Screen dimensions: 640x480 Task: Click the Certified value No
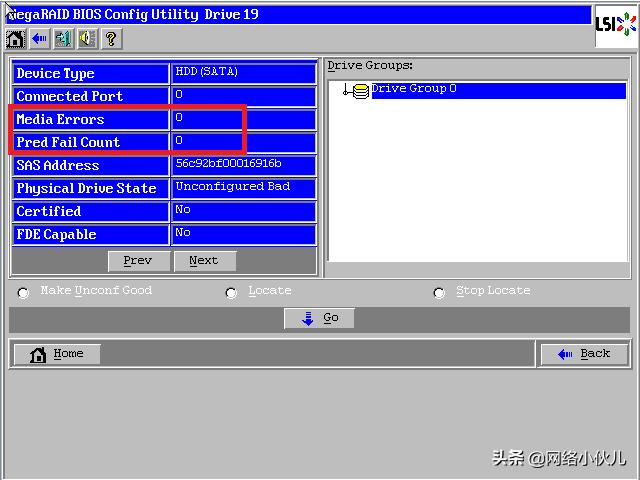[x=183, y=209]
